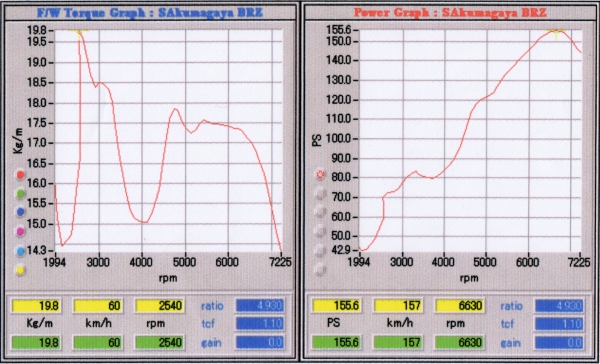Click the 'gain' label in Torque panel
This screenshot has width=600, height=364.
point(211,342)
